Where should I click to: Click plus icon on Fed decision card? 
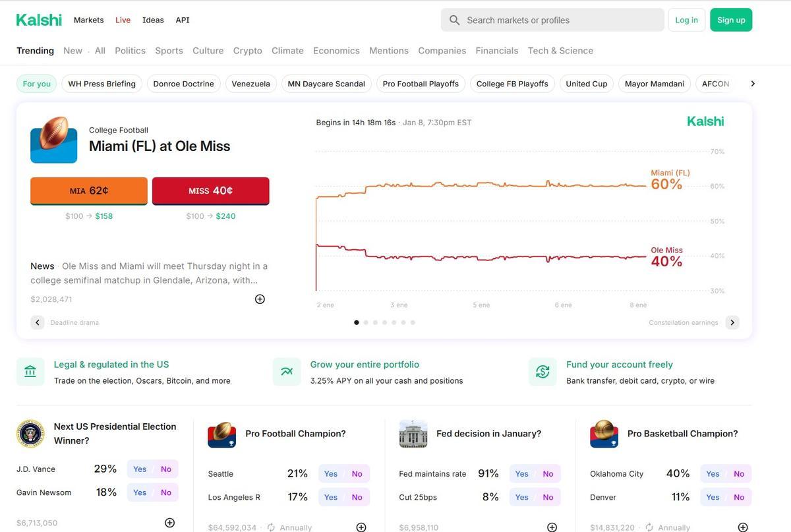(x=552, y=527)
